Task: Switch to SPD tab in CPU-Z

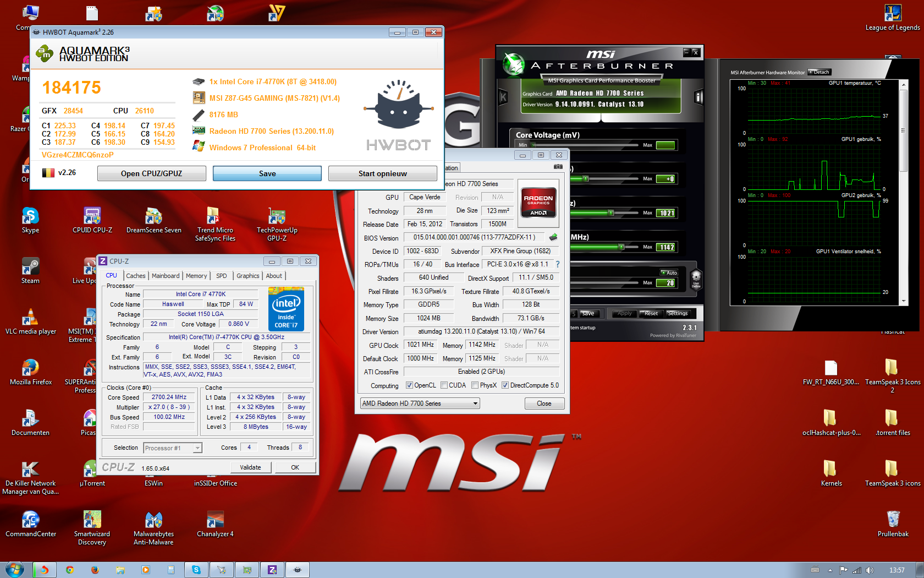Action: pyautogui.click(x=221, y=276)
